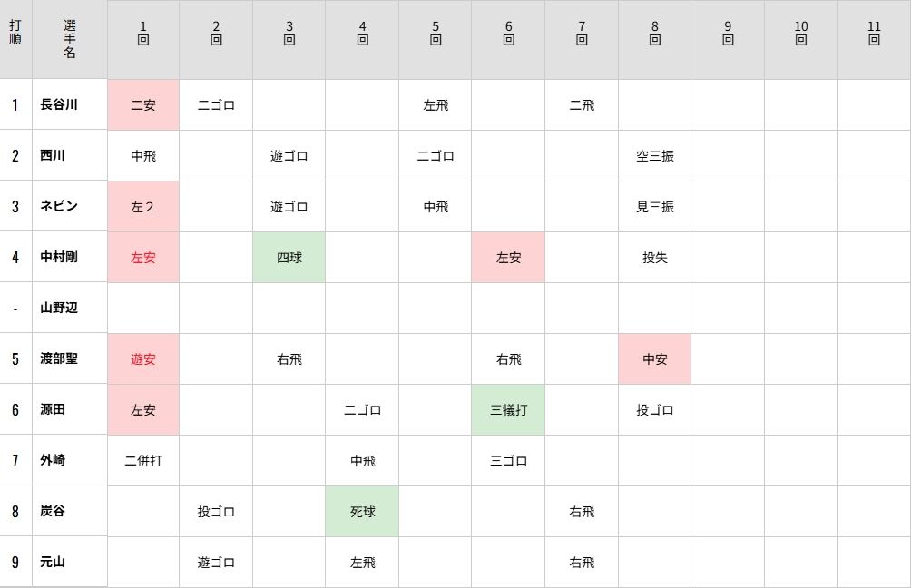Select player name ネビン
911x588 pixels.
[x=59, y=206]
